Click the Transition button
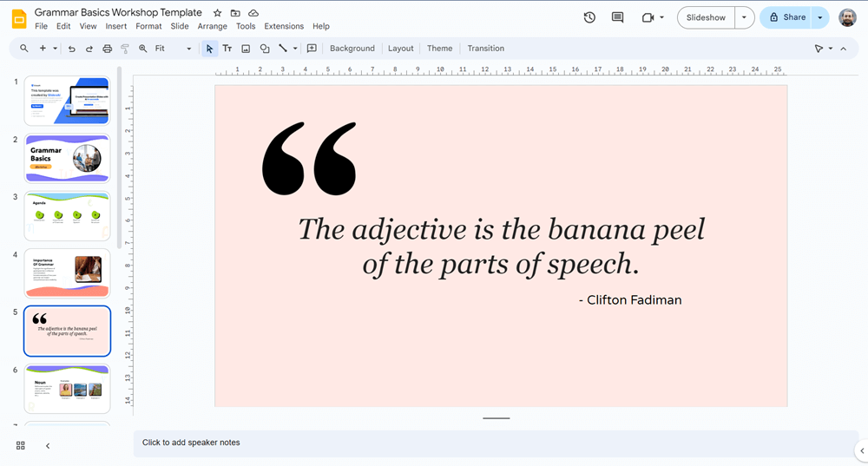The height and width of the screenshot is (466, 868). (485, 49)
